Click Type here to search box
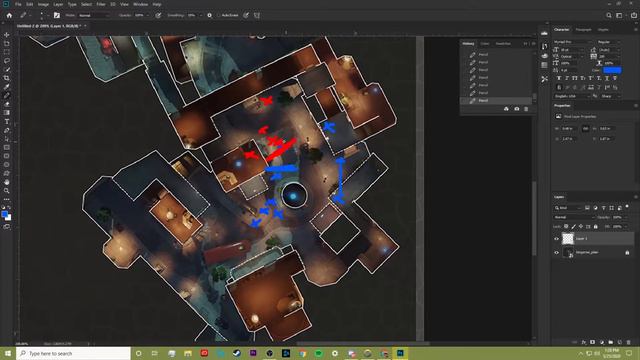This screenshot has width=640, height=360. pos(73,353)
